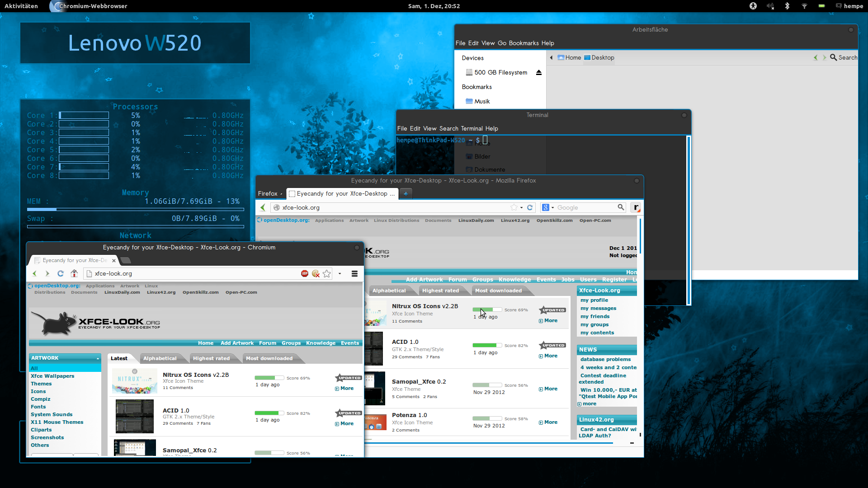Screen dimensions: 868x488
Task: Open the 'r' add-on icon in Firefox toolbar
Action: (x=636, y=207)
